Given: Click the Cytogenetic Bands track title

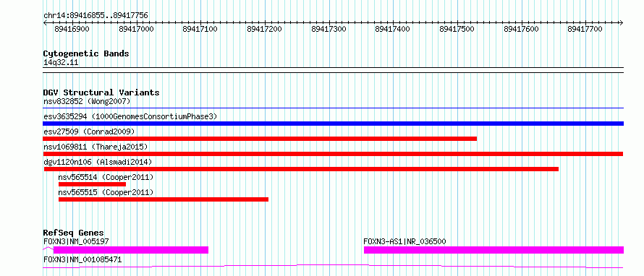Looking at the screenshot, I should click(x=86, y=53).
